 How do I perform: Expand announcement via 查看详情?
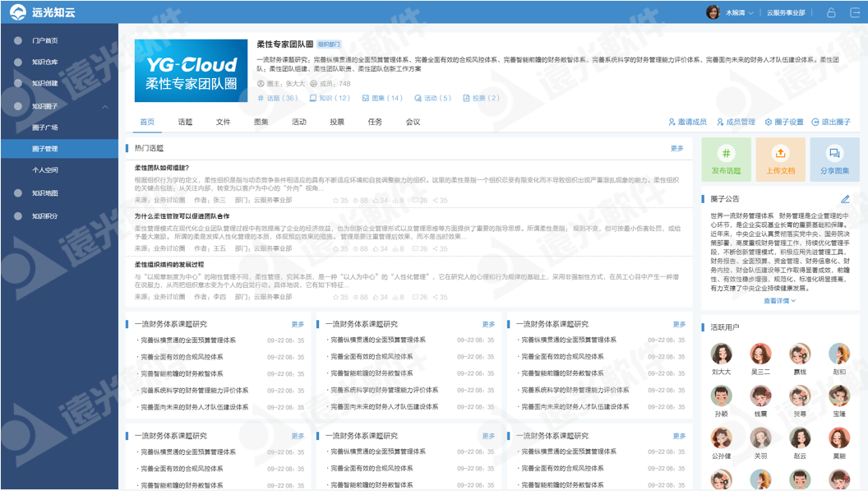click(x=779, y=301)
